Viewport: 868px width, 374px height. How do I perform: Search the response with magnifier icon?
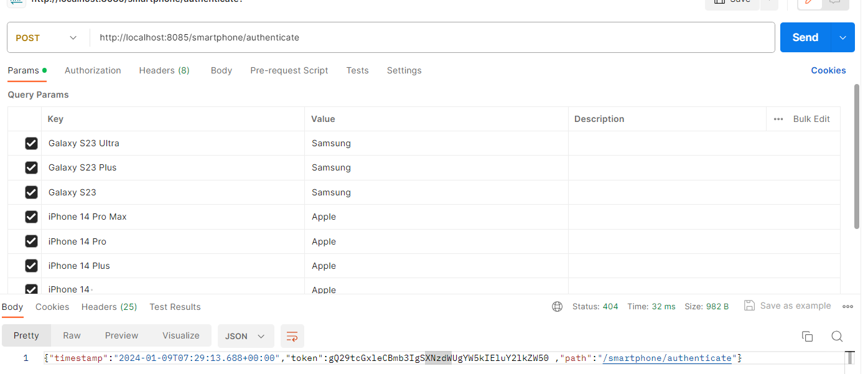837,336
